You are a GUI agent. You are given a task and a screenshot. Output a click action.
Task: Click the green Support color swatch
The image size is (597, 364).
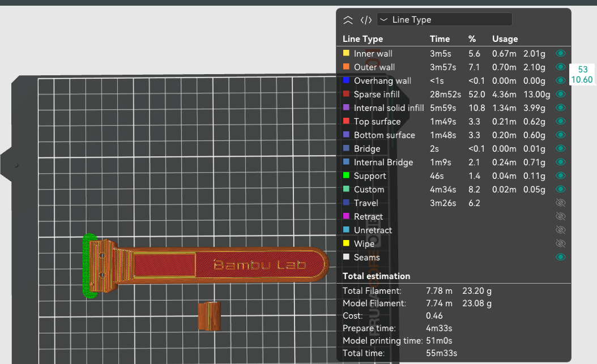[x=346, y=175]
